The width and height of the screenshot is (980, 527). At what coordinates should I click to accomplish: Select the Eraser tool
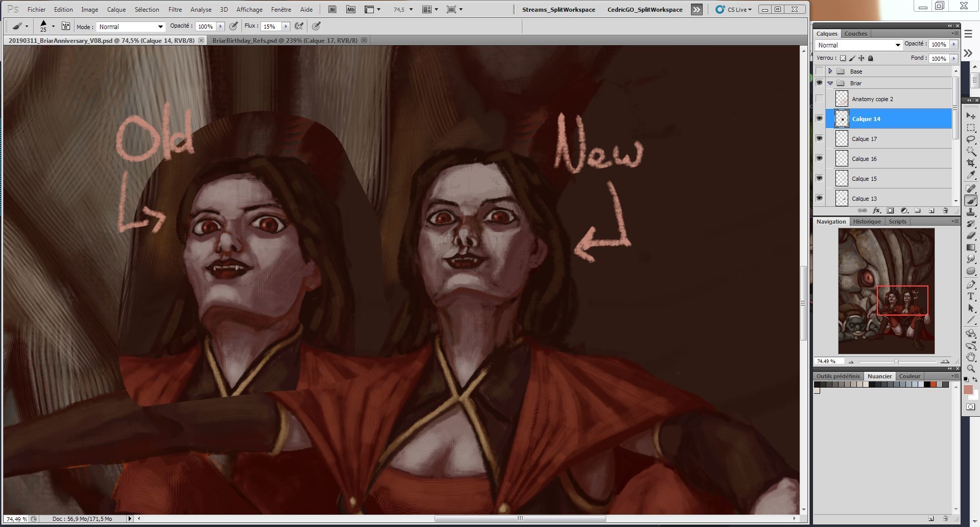971,235
